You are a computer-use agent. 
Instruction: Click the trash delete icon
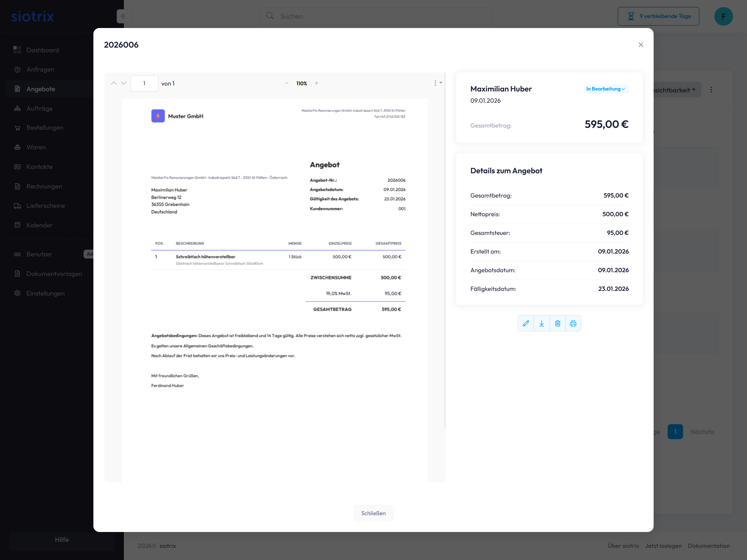click(557, 323)
